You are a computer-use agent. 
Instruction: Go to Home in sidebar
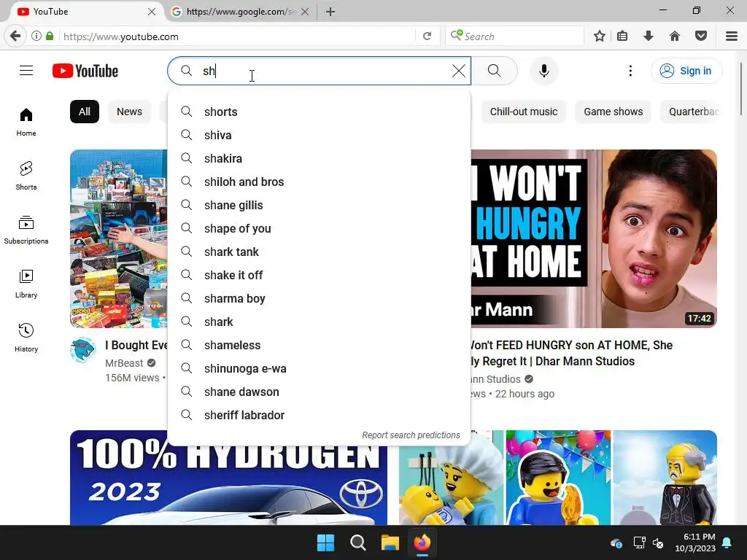pyautogui.click(x=26, y=122)
